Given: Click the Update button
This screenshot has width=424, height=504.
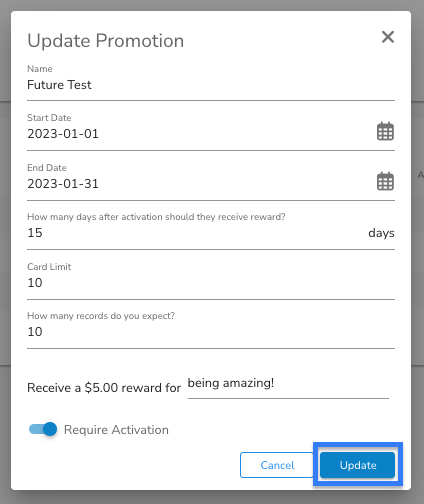Looking at the screenshot, I should pos(357,465).
